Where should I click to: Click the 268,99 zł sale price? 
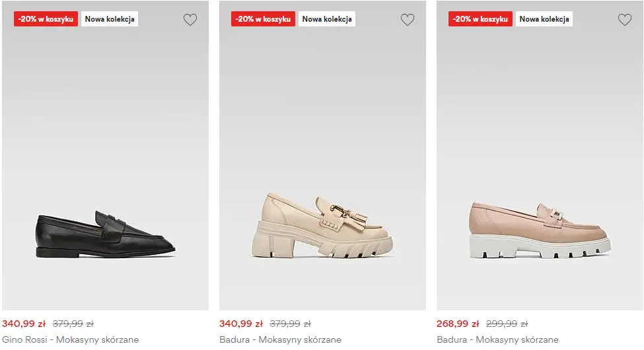pyautogui.click(x=458, y=324)
